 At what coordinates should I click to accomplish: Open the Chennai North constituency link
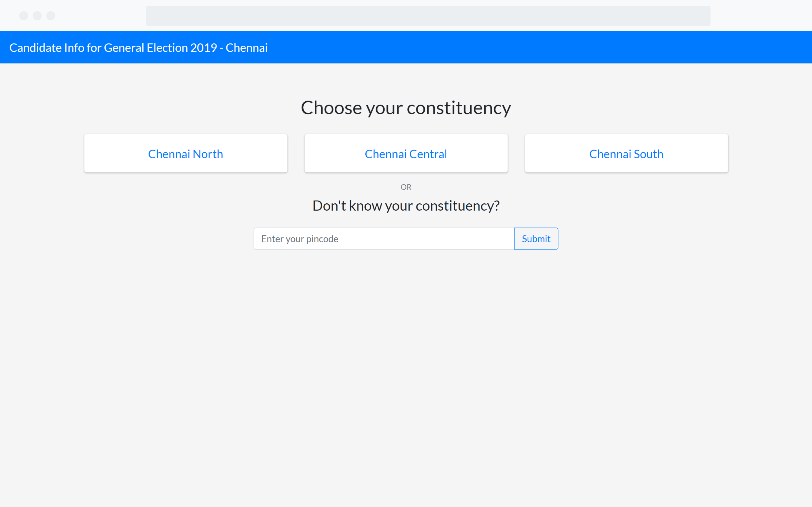(186, 154)
